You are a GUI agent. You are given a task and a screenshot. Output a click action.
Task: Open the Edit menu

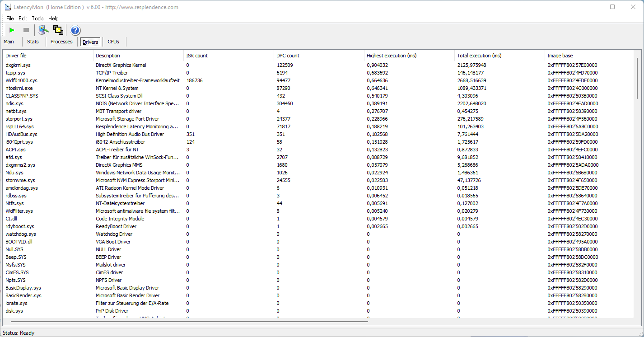tap(23, 19)
